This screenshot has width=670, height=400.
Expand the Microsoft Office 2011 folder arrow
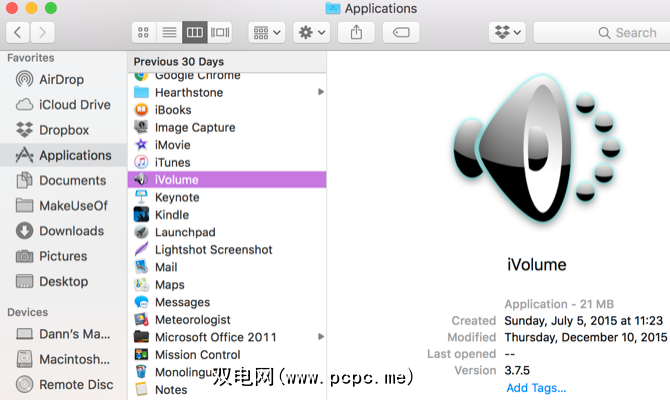(321, 337)
